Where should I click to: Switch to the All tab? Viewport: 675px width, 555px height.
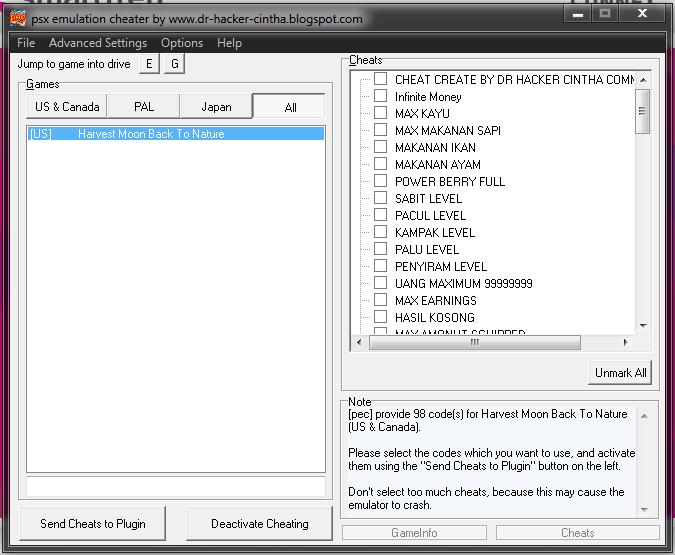[290, 107]
